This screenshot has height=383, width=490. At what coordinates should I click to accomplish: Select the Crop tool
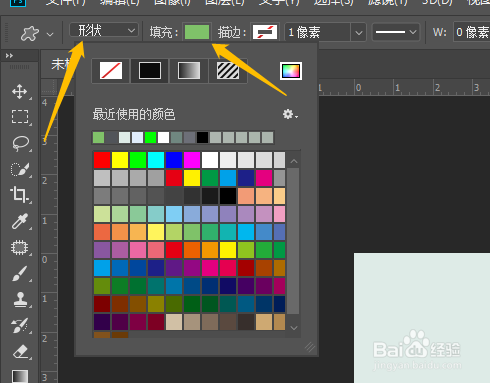[x=19, y=195]
